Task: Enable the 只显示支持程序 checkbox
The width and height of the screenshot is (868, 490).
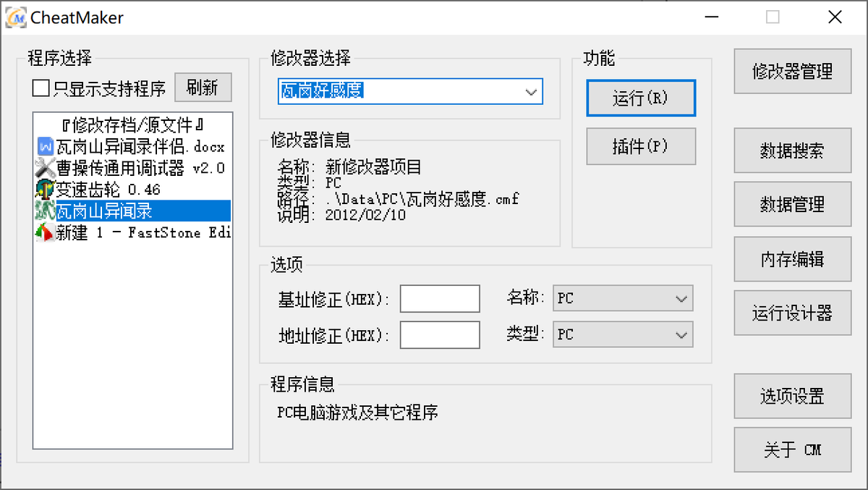Action: click(x=41, y=88)
